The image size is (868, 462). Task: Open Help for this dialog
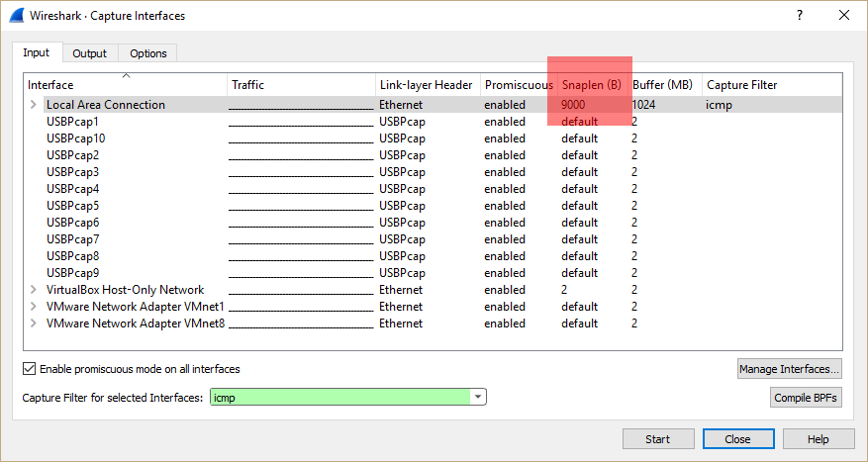click(x=819, y=439)
